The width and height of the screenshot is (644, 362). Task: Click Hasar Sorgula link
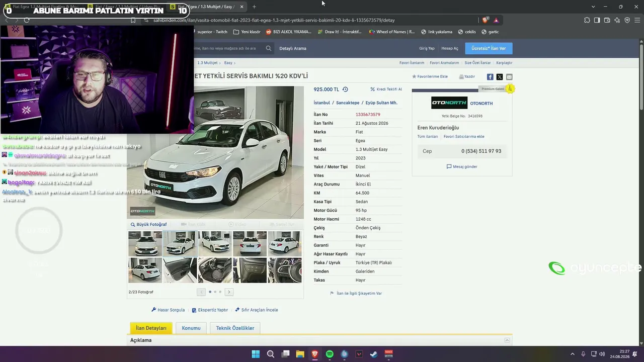click(168, 310)
